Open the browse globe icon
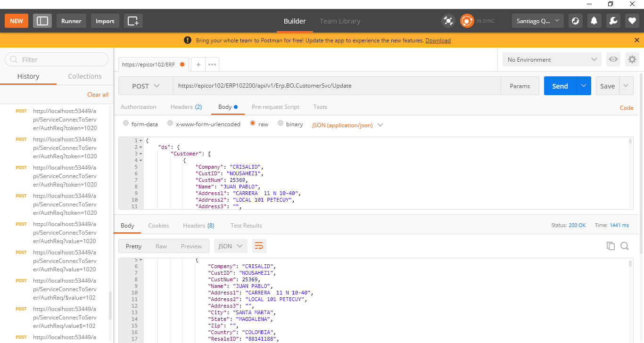 (575, 21)
